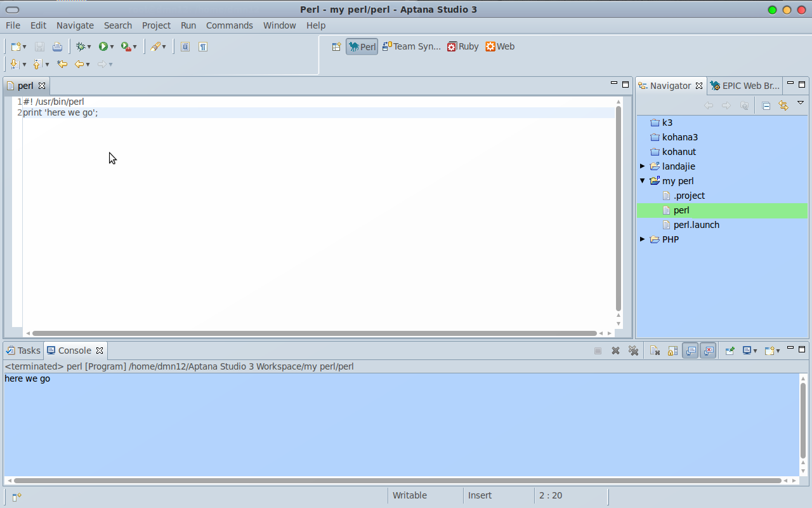812x508 pixels.
Task: Switch to the EPIC Web Browser tab
Action: (x=745, y=86)
